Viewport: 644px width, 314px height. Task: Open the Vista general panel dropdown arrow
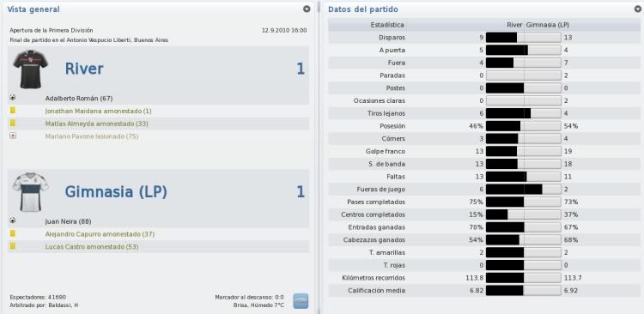coord(307,9)
